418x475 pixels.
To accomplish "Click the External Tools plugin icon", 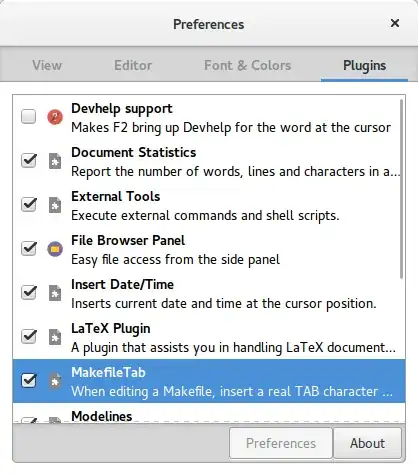I will (x=55, y=205).
